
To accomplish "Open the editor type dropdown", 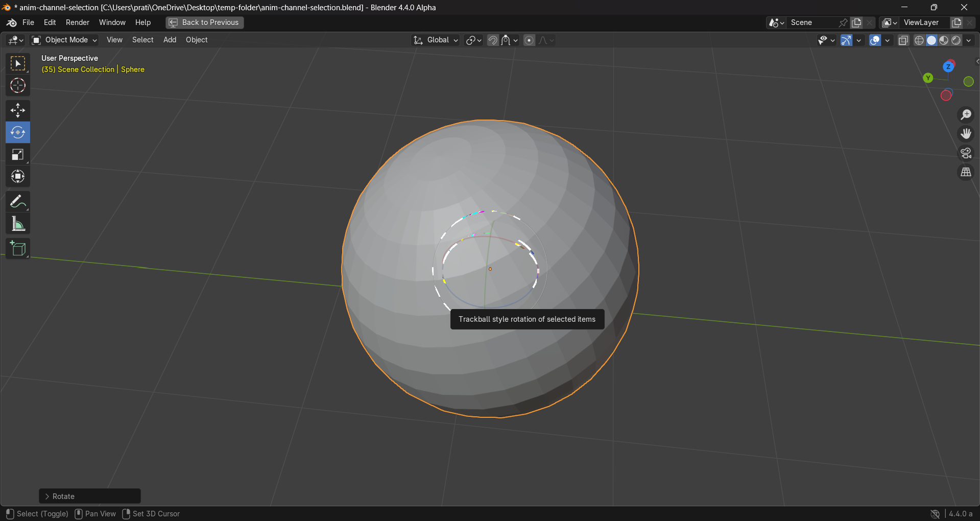I will tap(15, 40).
